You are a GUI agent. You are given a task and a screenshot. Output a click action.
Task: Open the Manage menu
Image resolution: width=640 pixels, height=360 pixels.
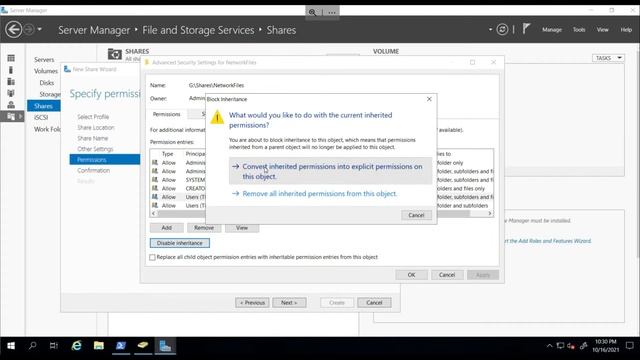pos(552,29)
